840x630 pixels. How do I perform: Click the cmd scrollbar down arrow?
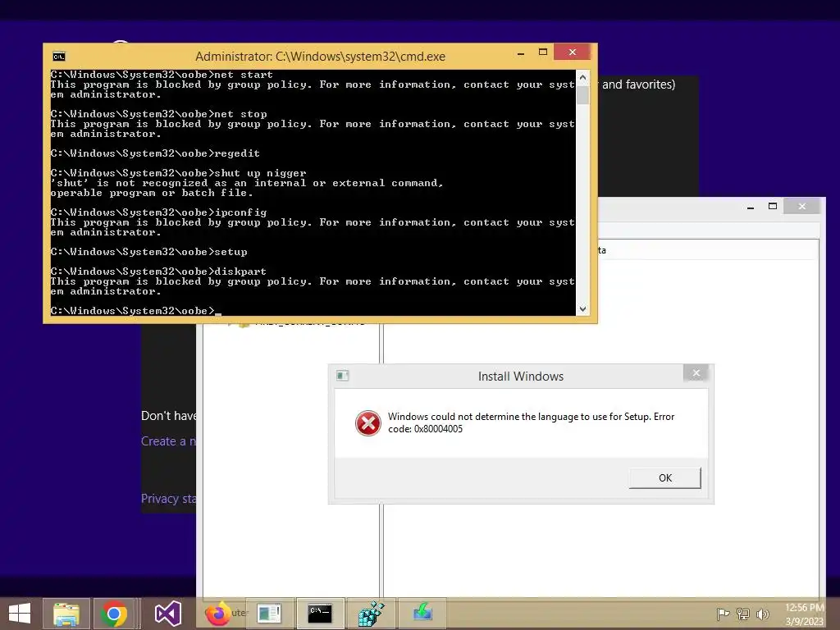(583, 309)
